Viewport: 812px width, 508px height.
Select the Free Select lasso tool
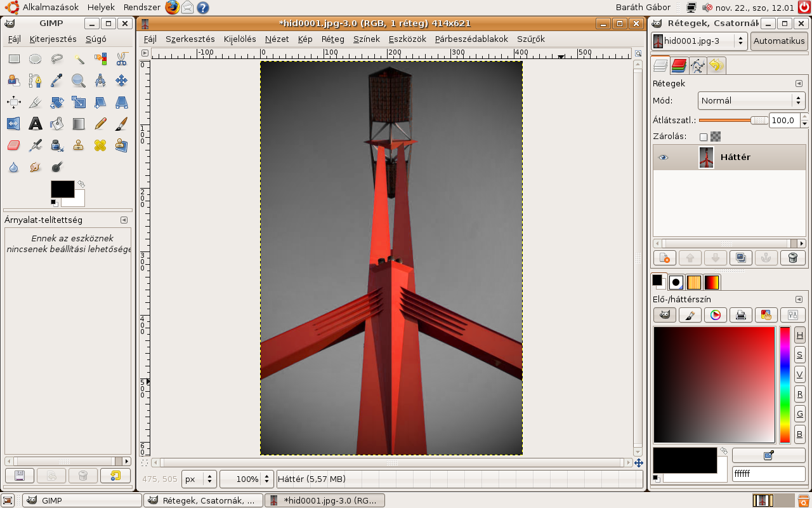(x=57, y=59)
